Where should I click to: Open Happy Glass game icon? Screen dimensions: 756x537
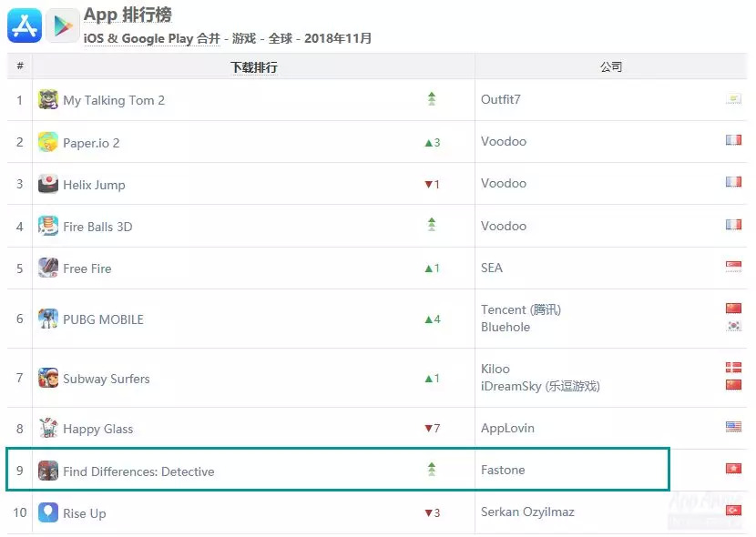click(x=48, y=428)
